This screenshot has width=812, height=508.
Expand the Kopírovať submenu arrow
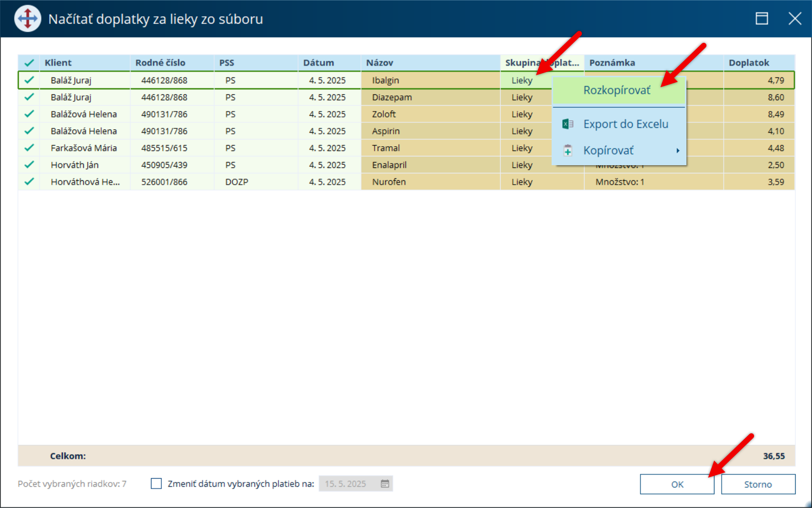(677, 151)
